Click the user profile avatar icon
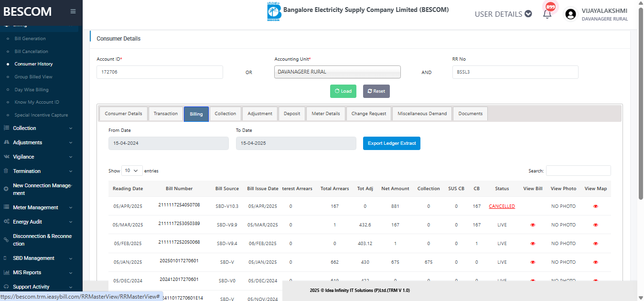644x301 pixels. (570, 14)
